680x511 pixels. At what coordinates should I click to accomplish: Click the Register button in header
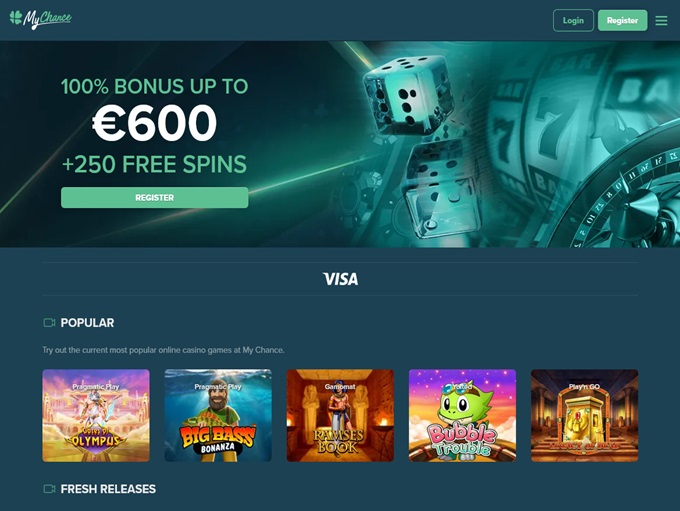point(622,20)
